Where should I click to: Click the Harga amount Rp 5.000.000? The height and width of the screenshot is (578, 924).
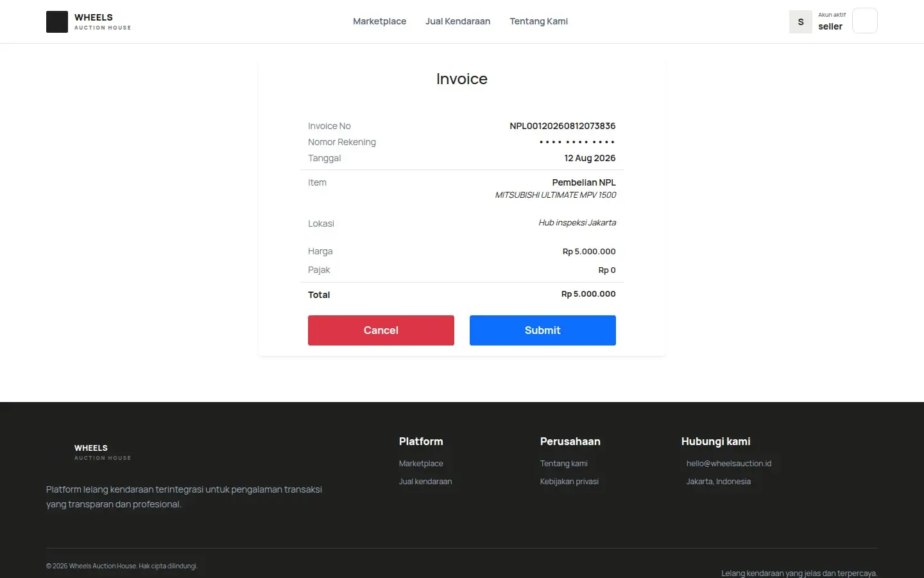point(589,252)
